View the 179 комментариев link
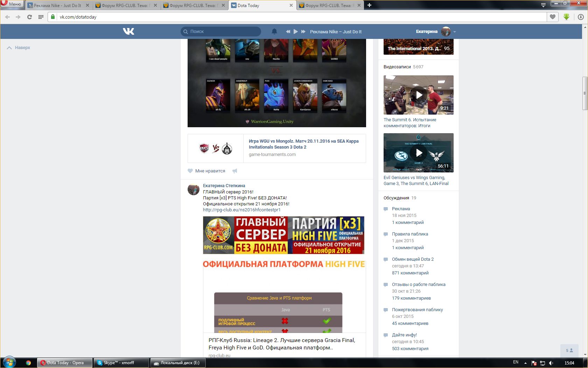This screenshot has width=588, height=368. click(x=411, y=298)
